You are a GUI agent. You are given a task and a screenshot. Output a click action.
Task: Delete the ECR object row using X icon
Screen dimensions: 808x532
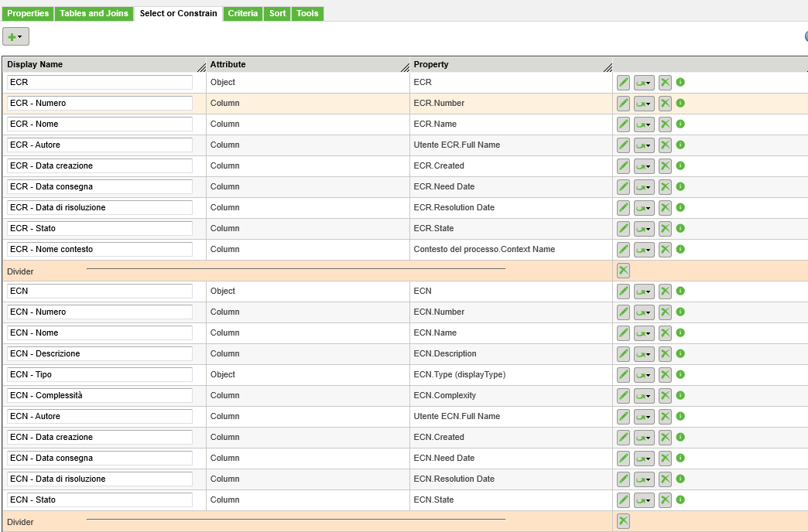click(x=664, y=82)
